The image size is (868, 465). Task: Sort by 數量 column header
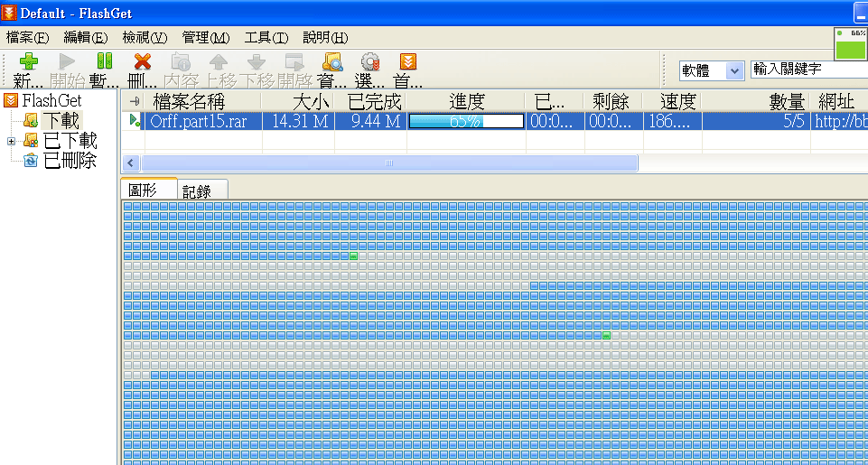pos(756,102)
